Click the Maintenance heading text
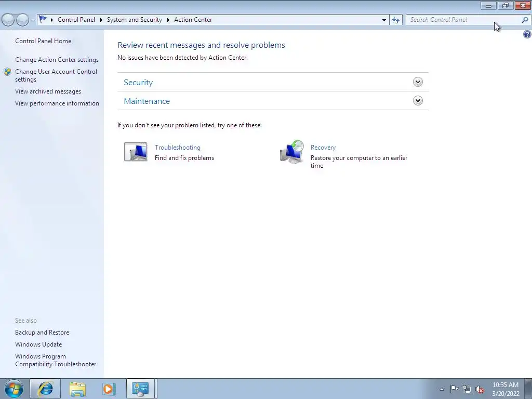532x399 pixels. point(147,101)
